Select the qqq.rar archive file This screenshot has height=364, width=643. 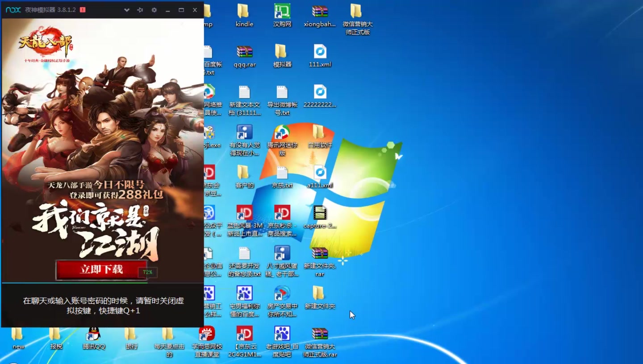click(x=245, y=56)
